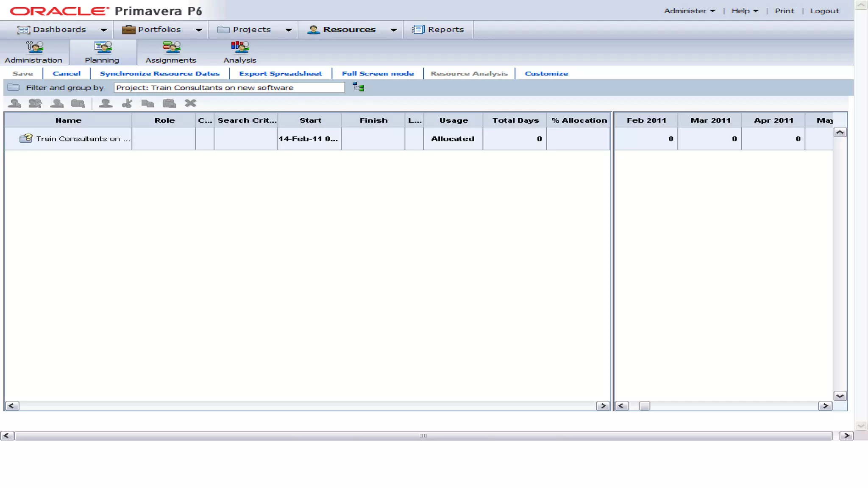This screenshot has height=488, width=868.
Task: Click the hierarchy tree icon beside filter field
Action: pyautogui.click(x=358, y=87)
